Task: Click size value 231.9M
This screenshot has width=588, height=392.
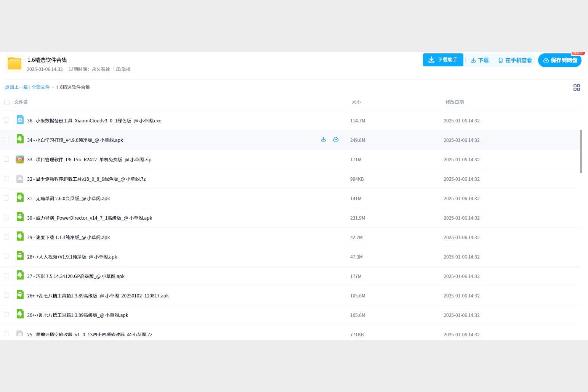Action: (x=358, y=218)
